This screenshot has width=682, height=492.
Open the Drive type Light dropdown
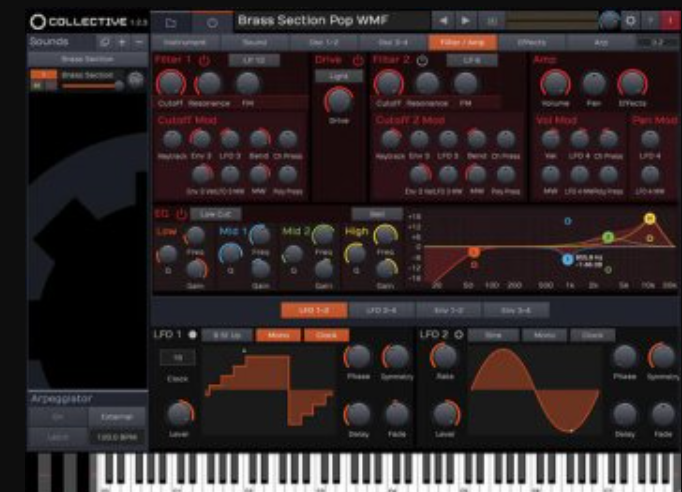tap(339, 76)
